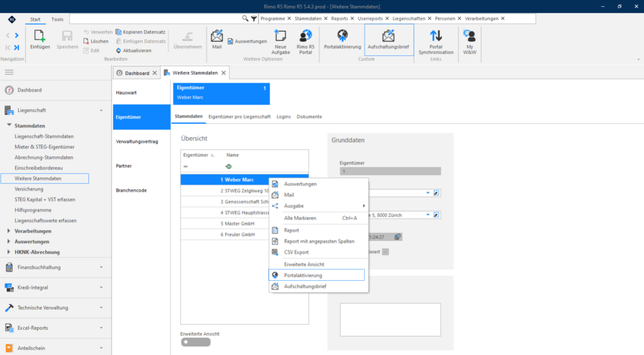Expand the Technische Verwaltung sidebar section

tap(101, 308)
